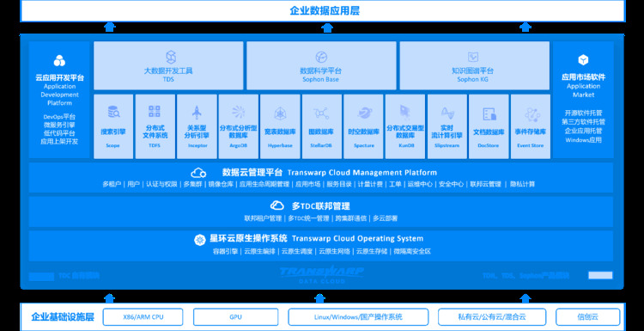Click the Slipstream stream engine icon
The height and width of the screenshot is (331, 644).
tap(447, 113)
